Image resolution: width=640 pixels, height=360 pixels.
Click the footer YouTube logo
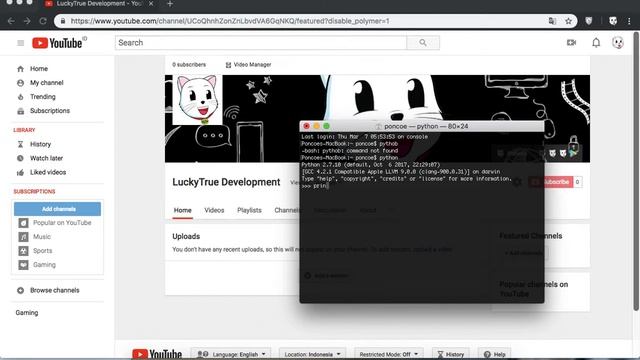[x=157, y=354]
